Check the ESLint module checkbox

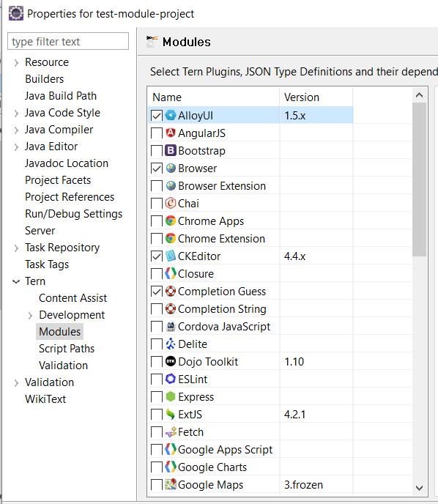coord(157,379)
